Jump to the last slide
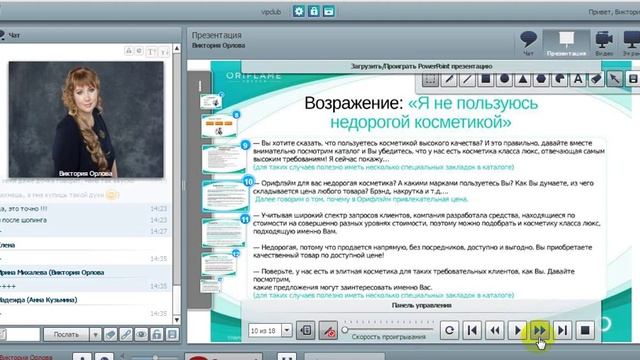The width and height of the screenshot is (640, 360). point(562,330)
